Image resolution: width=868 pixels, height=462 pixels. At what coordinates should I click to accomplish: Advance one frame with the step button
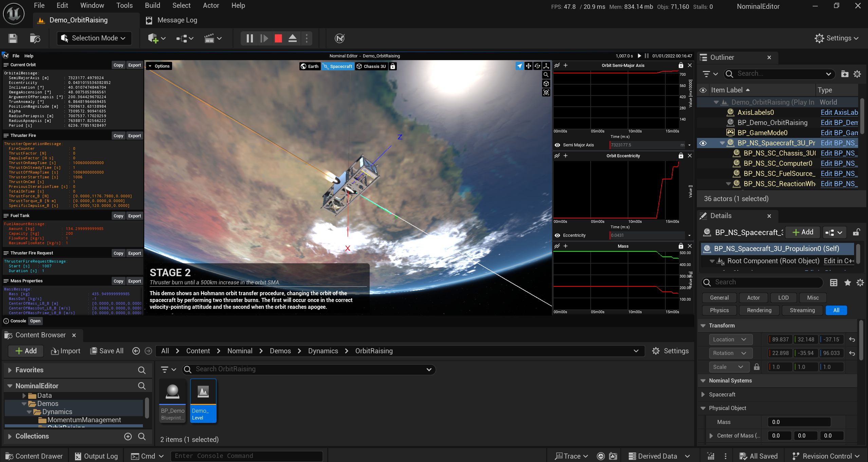(264, 38)
